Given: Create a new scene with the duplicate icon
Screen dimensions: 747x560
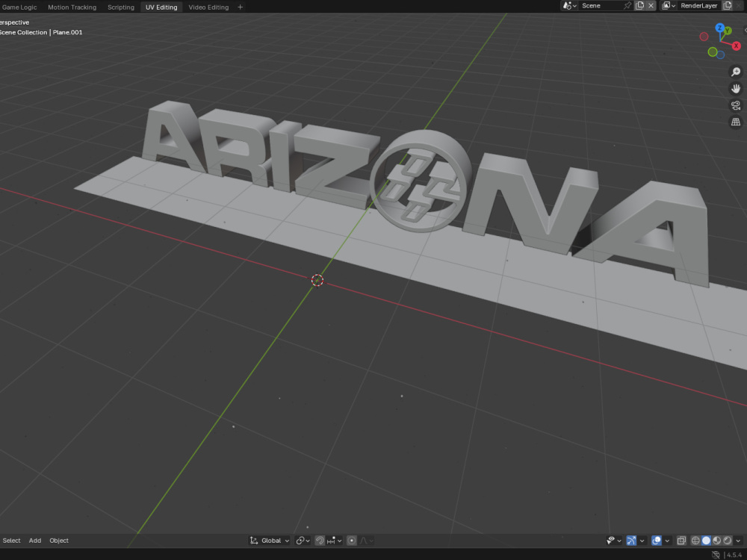Looking at the screenshot, I should (x=640, y=6).
